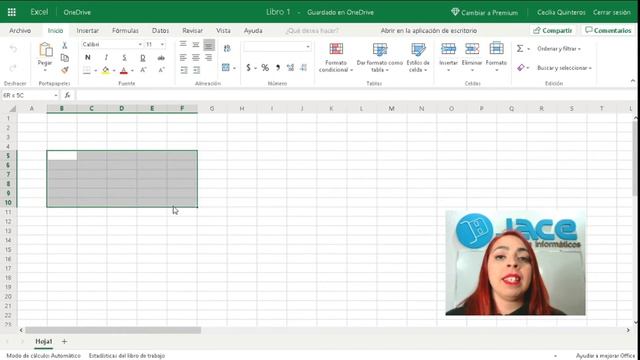Click the Compartir button
This screenshot has height=360, width=640.
click(x=553, y=30)
